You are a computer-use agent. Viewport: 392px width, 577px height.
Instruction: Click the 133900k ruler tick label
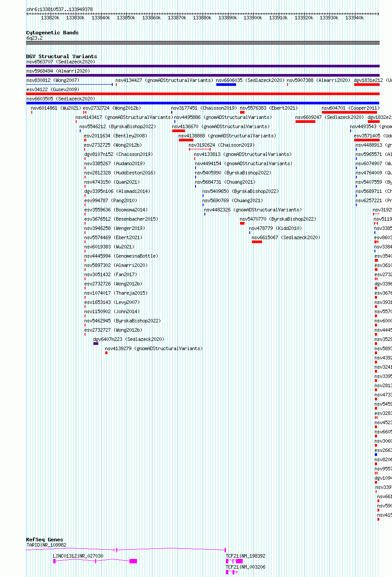point(253,18)
